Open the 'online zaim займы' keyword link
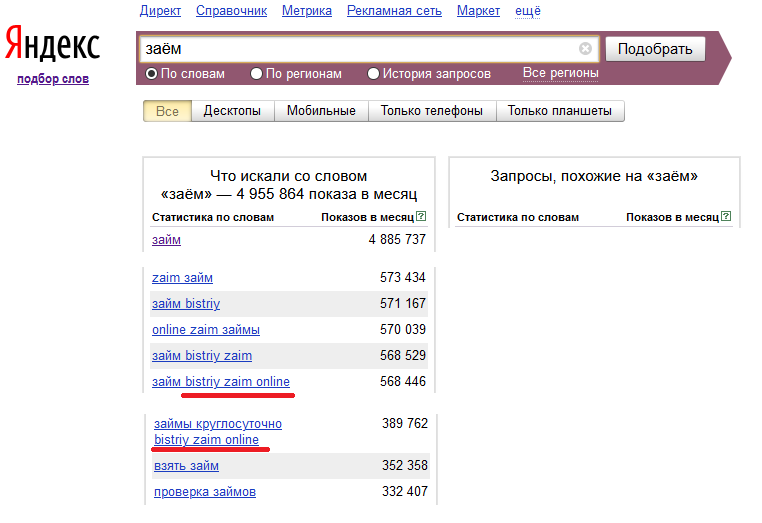The height and width of the screenshot is (523, 762). [x=206, y=330]
